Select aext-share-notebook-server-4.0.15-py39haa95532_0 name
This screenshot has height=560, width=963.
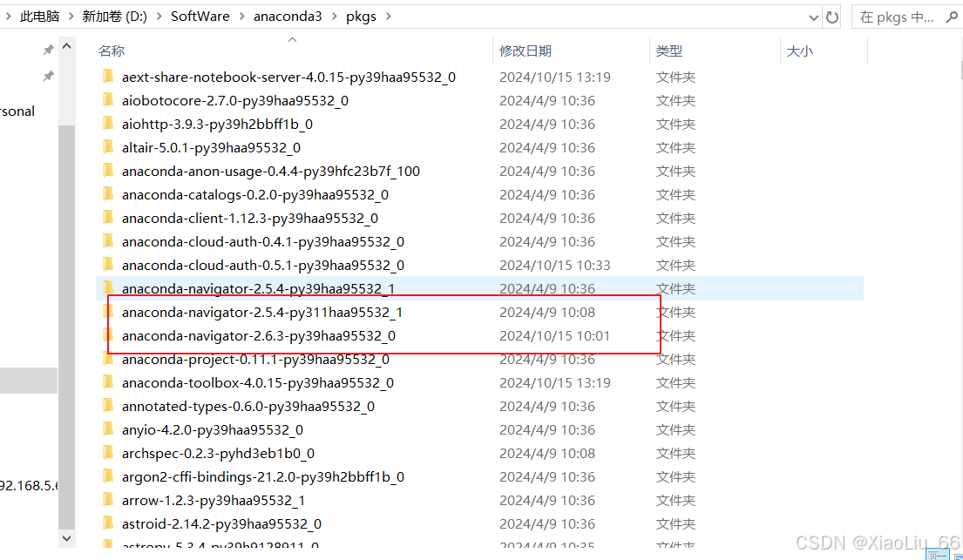coord(288,78)
